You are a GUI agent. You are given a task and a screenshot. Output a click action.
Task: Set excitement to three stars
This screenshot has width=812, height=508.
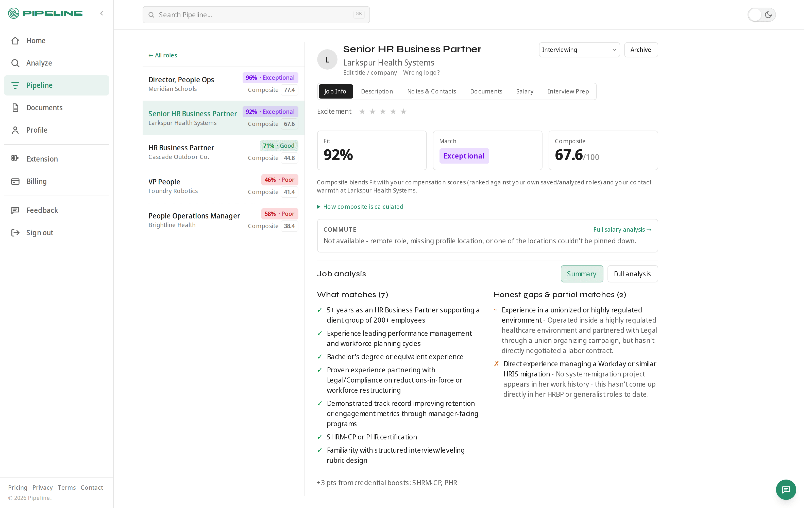click(383, 112)
